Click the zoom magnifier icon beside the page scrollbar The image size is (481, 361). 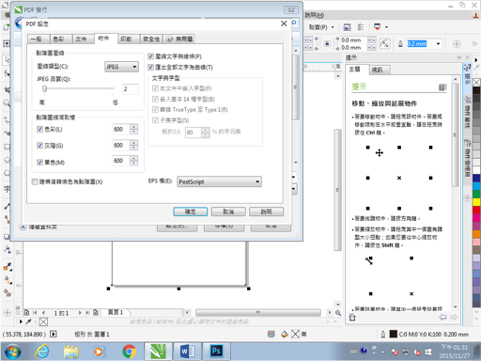[x=338, y=313]
